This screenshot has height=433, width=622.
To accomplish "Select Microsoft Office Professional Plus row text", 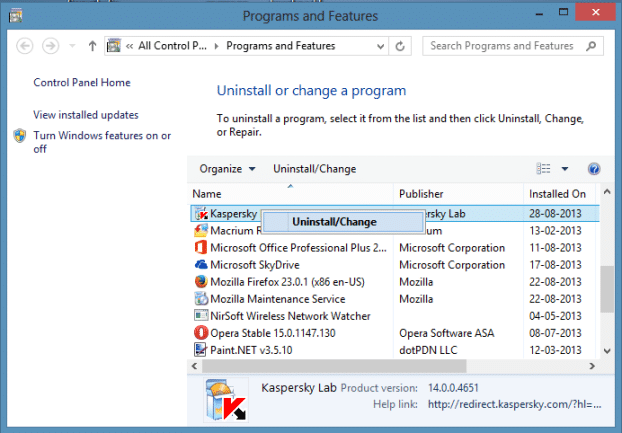I will coord(298,248).
